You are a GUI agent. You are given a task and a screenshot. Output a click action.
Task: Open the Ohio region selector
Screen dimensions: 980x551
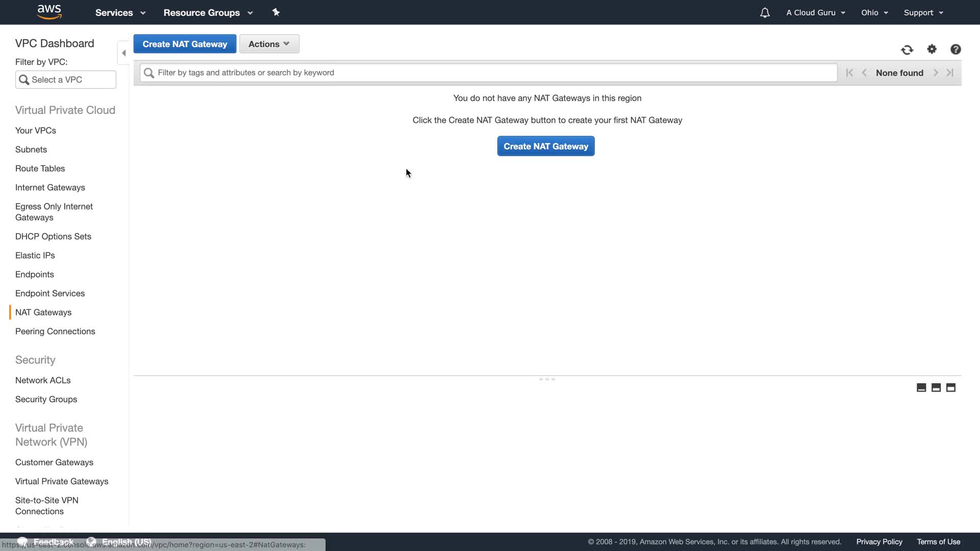pos(874,13)
